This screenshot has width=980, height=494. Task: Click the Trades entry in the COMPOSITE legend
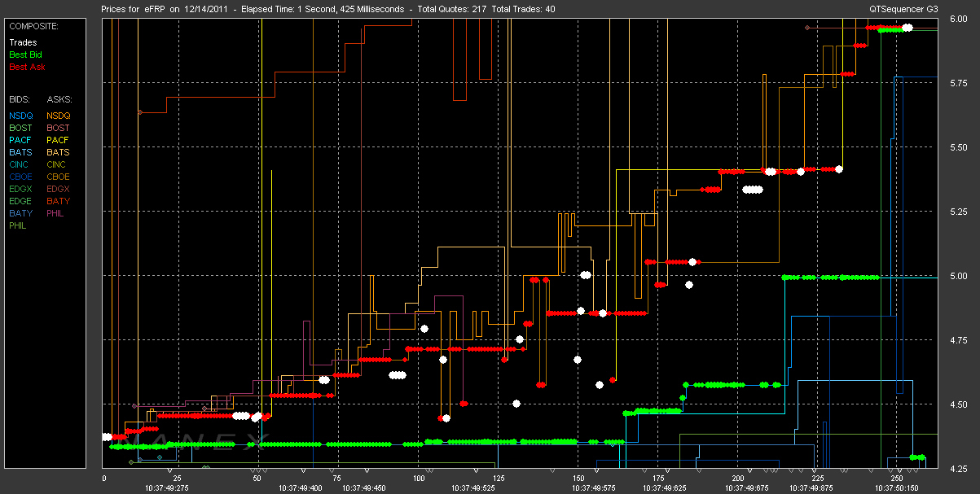click(22, 42)
